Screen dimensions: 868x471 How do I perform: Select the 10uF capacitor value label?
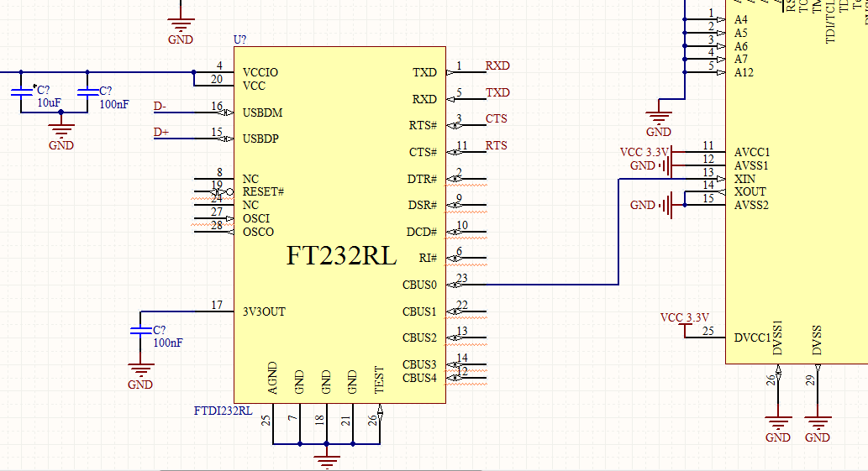tap(50, 102)
